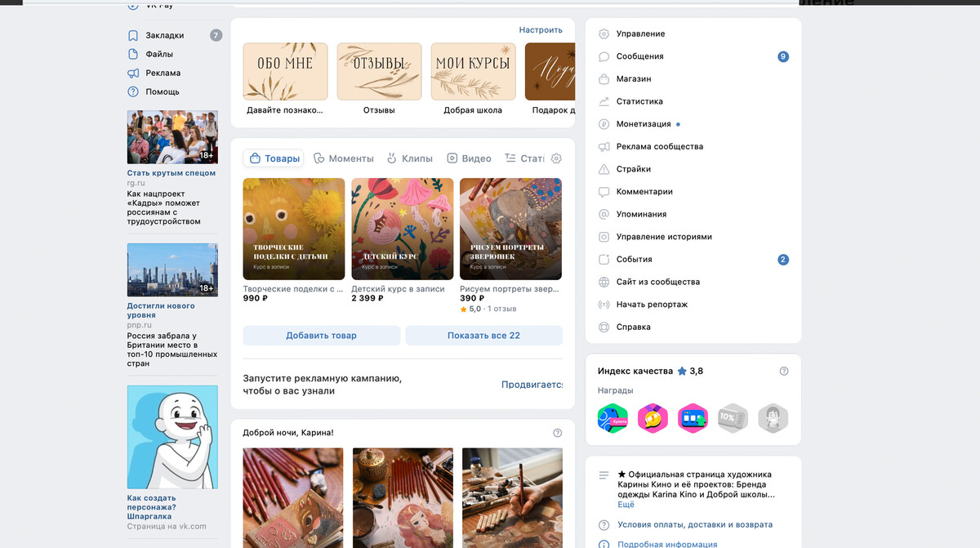Click the Статистика chart icon
The width and height of the screenshot is (980, 548).
(x=604, y=102)
